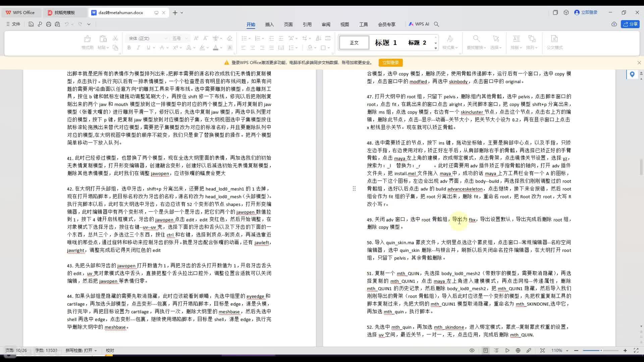The image size is (644, 362).
Task: Decrease font size with A- icon
Action: [206, 38]
